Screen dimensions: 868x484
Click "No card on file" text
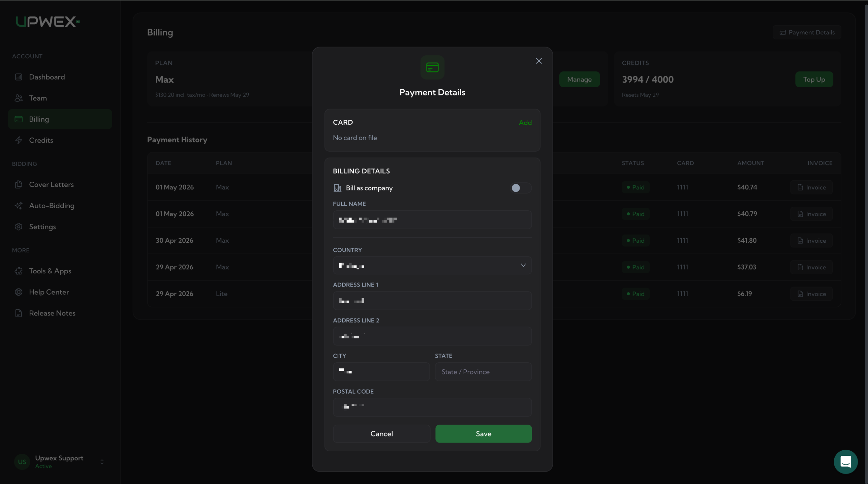coord(355,138)
